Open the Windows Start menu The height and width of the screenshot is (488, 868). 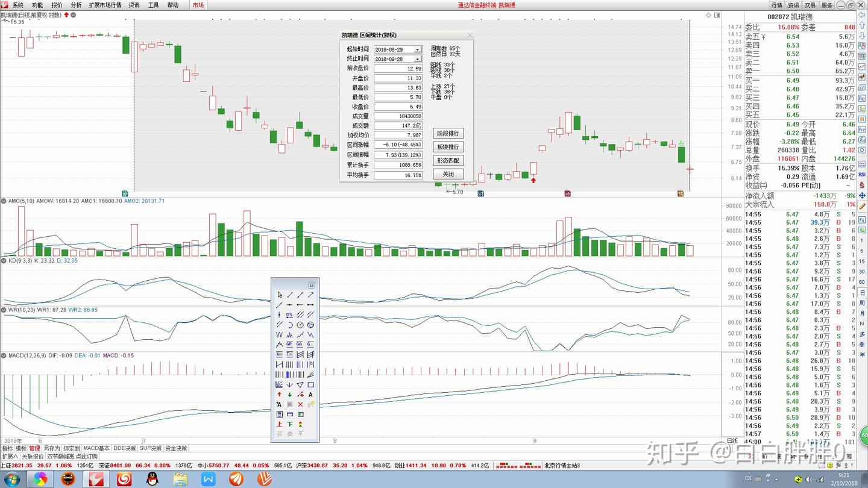[12, 480]
